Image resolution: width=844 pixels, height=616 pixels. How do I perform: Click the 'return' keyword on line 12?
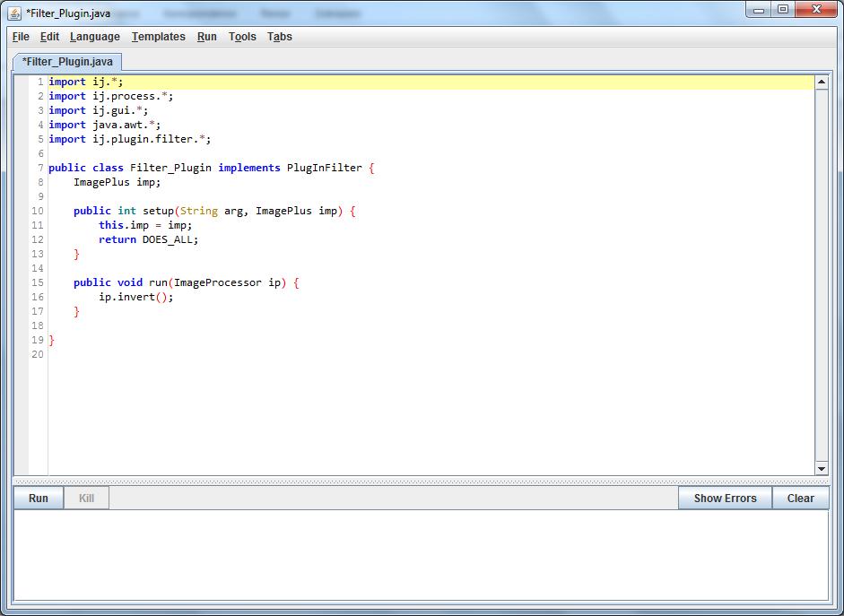tap(117, 239)
